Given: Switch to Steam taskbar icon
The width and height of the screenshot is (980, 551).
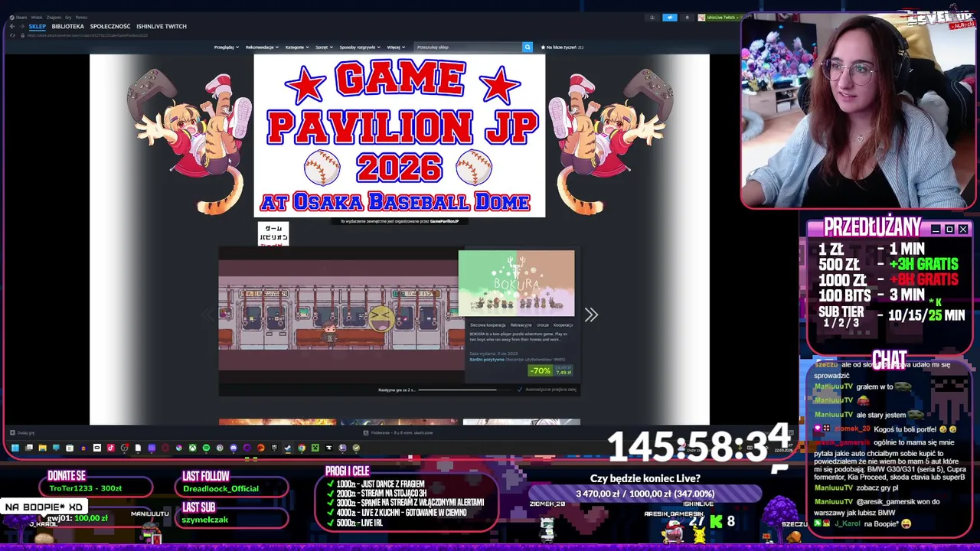Looking at the screenshot, I should click(x=288, y=448).
